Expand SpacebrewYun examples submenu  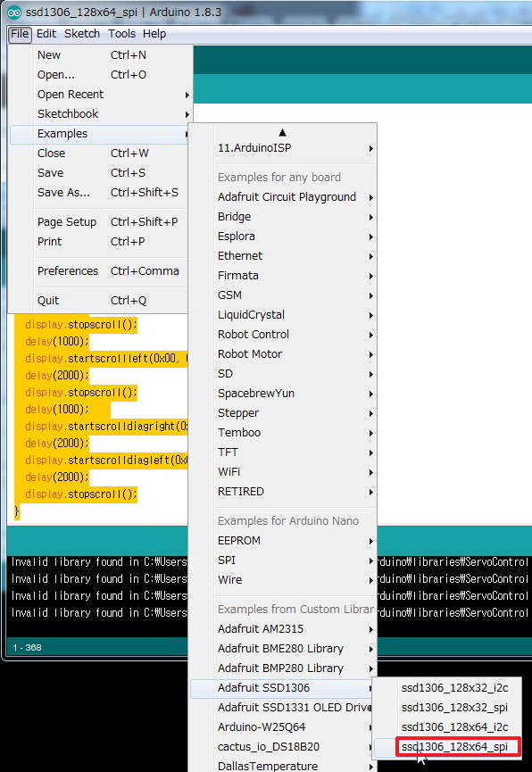[x=283, y=394]
